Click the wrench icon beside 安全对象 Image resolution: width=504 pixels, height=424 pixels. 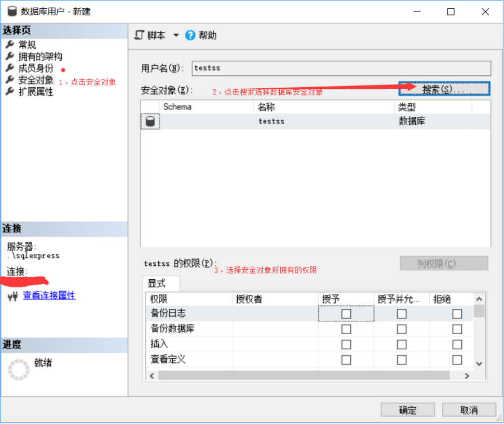[10, 80]
